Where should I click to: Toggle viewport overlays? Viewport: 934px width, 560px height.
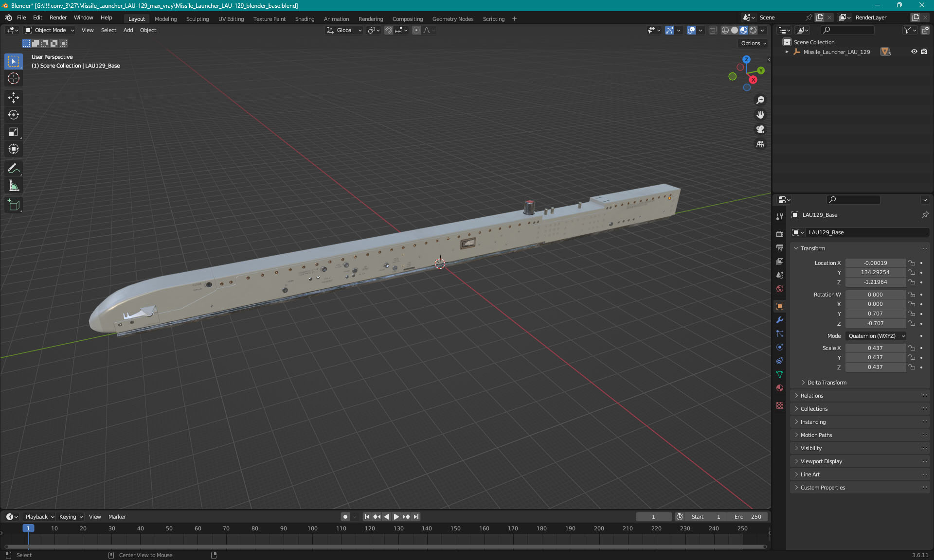click(x=691, y=30)
